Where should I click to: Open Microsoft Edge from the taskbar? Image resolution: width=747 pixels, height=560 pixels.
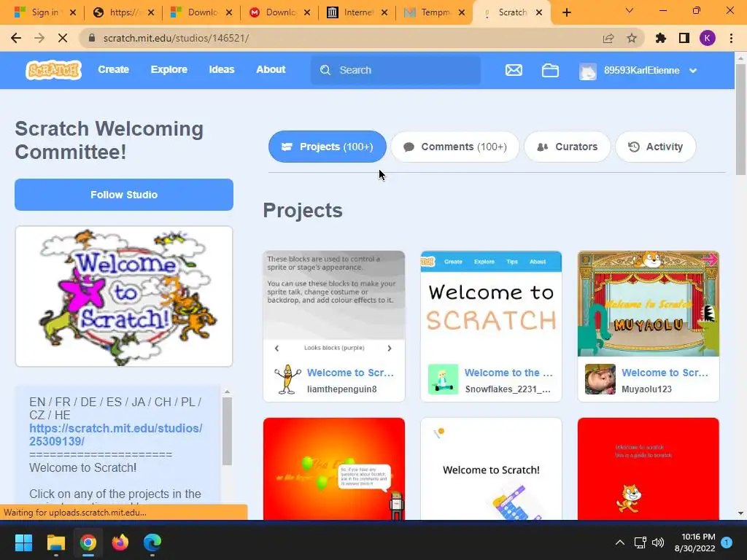[152, 542]
